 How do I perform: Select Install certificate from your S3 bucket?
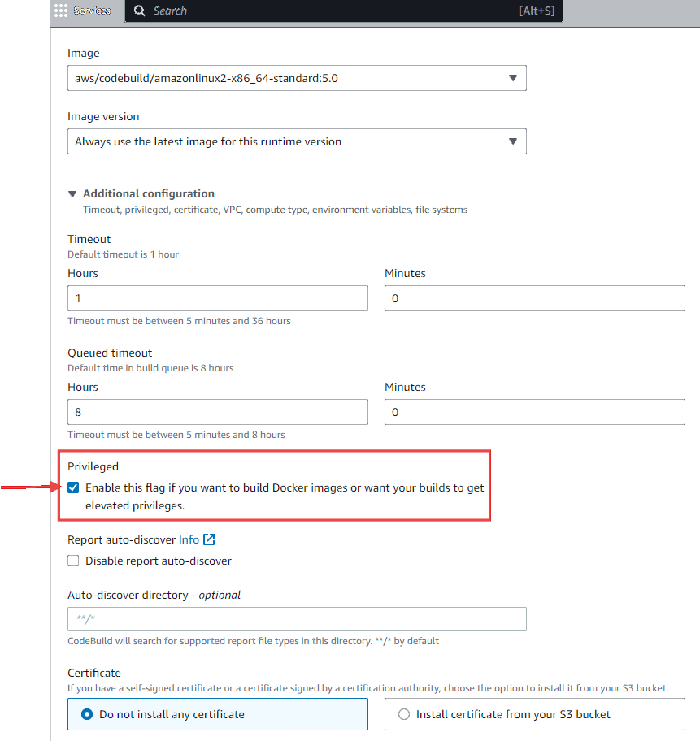(x=534, y=714)
